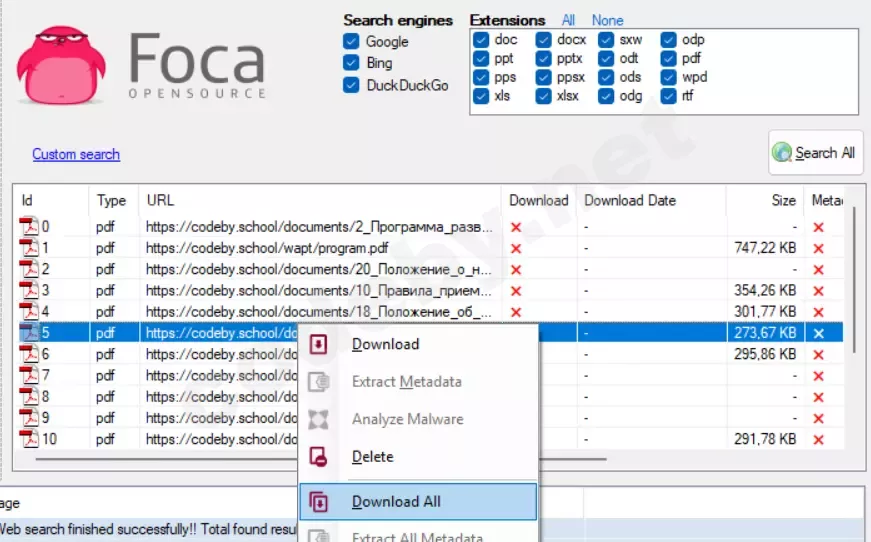
Task: Disable the pdf extension checkbox
Action: (x=670, y=59)
